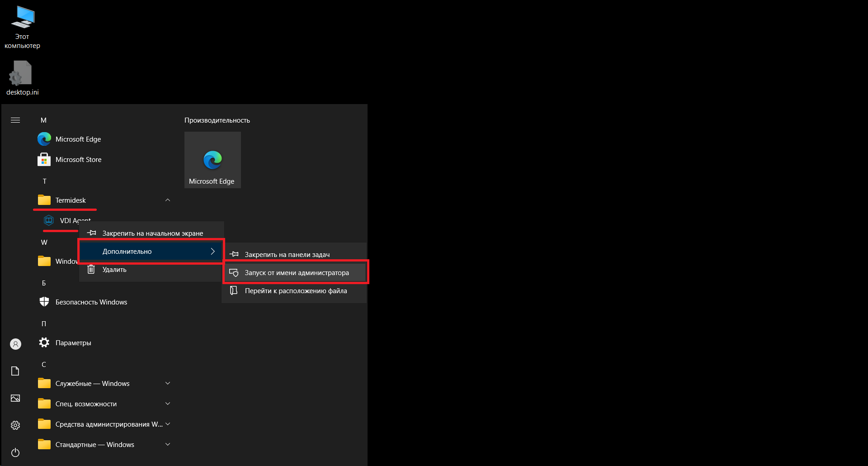This screenshot has width=868, height=466.
Task: Click the Microsoft Store bag icon
Action: (44, 159)
